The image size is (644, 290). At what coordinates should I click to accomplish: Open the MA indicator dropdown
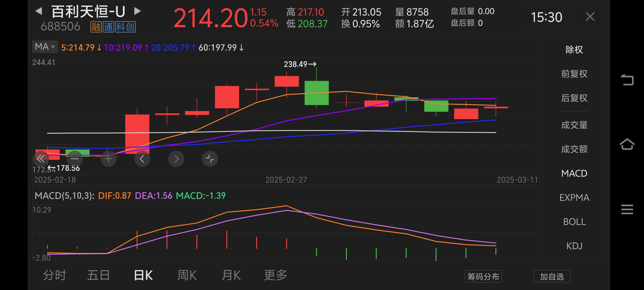pyautogui.click(x=45, y=47)
